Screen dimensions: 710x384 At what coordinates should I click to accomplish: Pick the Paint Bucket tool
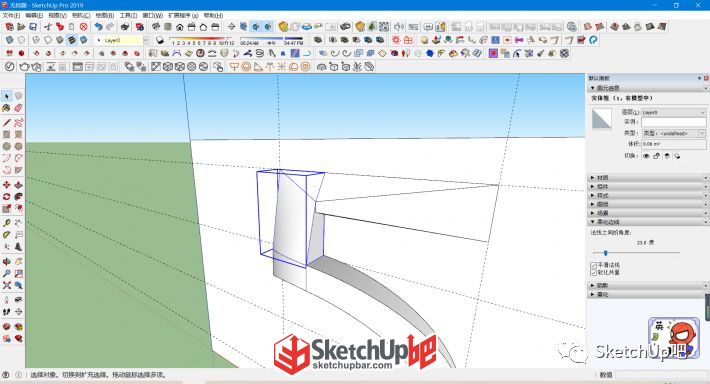[x=6, y=108]
